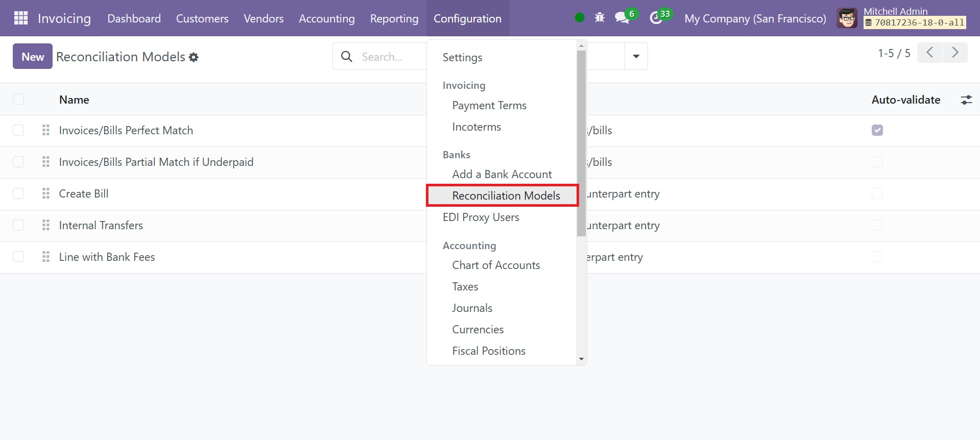Image resolution: width=980 pixels, height=440 pixels.
Task: Open the Vendors menu
Action: click(264, 18)
